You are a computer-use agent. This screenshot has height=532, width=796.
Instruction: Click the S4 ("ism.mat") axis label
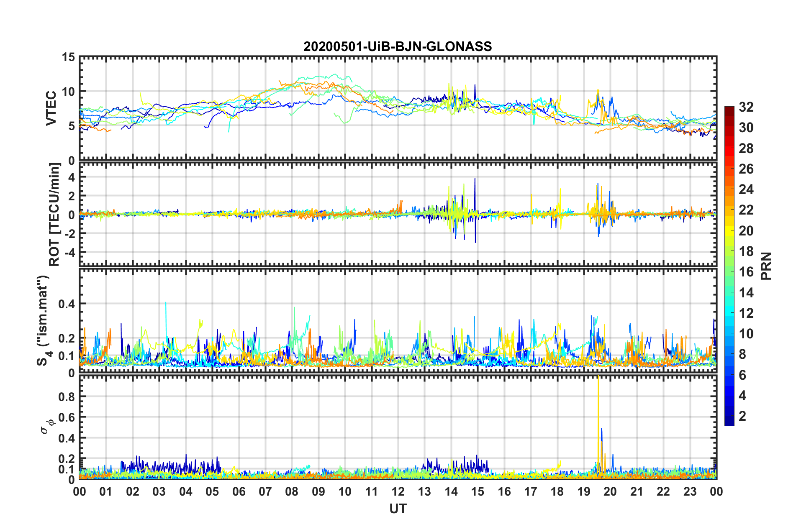coord(43,320)
